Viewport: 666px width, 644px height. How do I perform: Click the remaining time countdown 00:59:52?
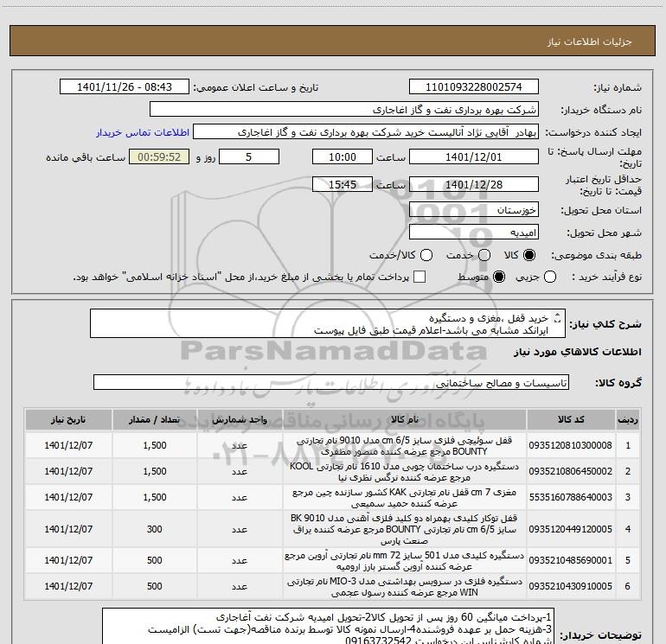click(159, 156)
